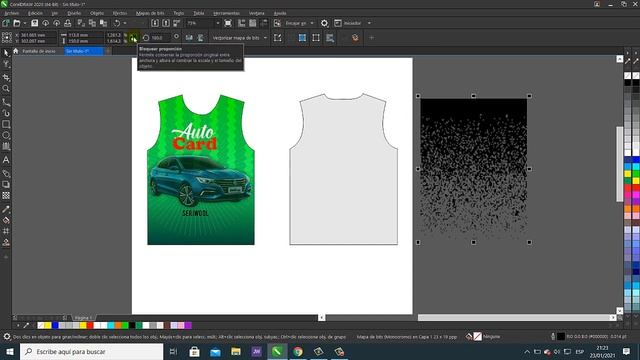The image size is (640, 360).
Task: Expand the Open file dropdown arrow
Action: pos(24,23)
